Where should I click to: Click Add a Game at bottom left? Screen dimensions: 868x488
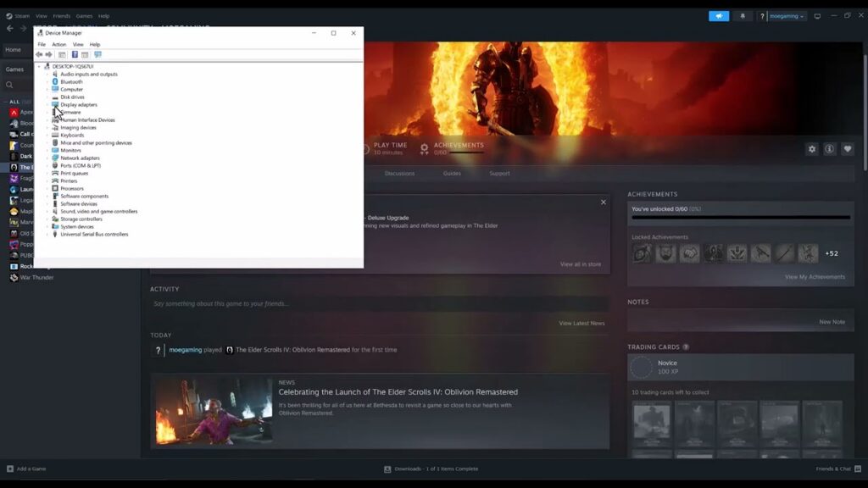coord(26,469)
